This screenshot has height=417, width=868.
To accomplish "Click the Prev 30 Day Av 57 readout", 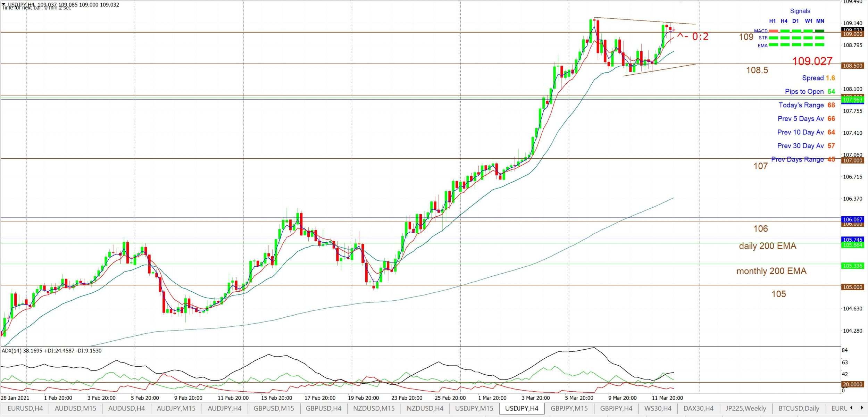I will click(806, 146).
